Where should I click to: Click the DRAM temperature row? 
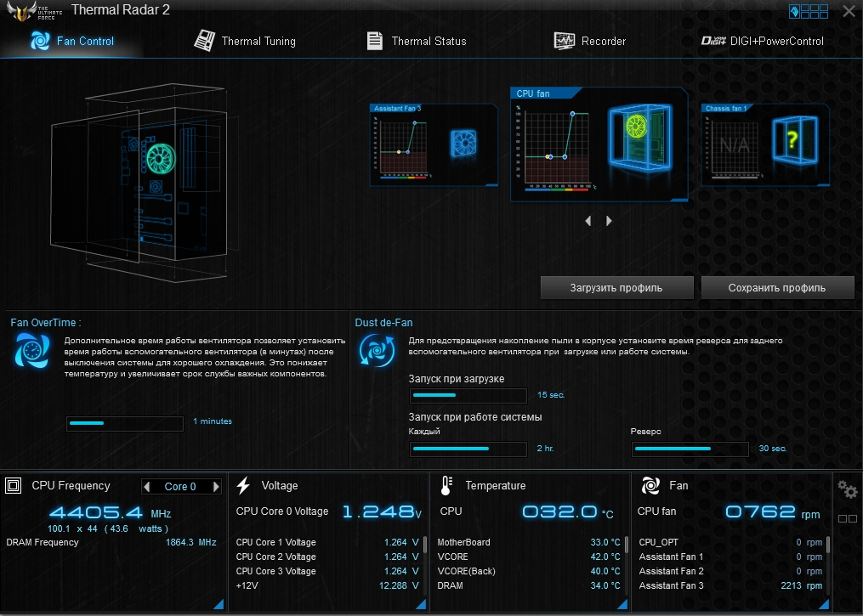click(529, 585)
